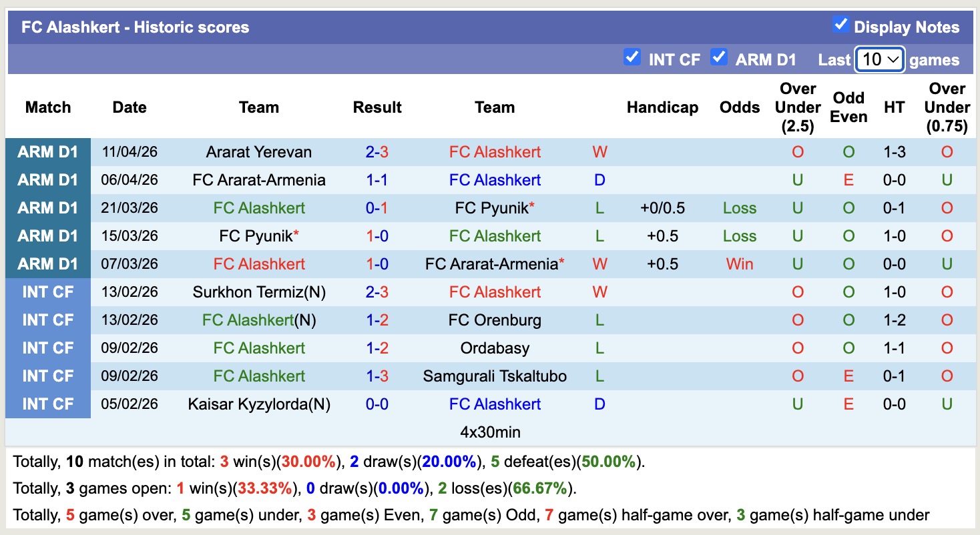Screen dimensions: 980x535
Task: Open the Last games count dropdown
Action: [x=879, y=59]
